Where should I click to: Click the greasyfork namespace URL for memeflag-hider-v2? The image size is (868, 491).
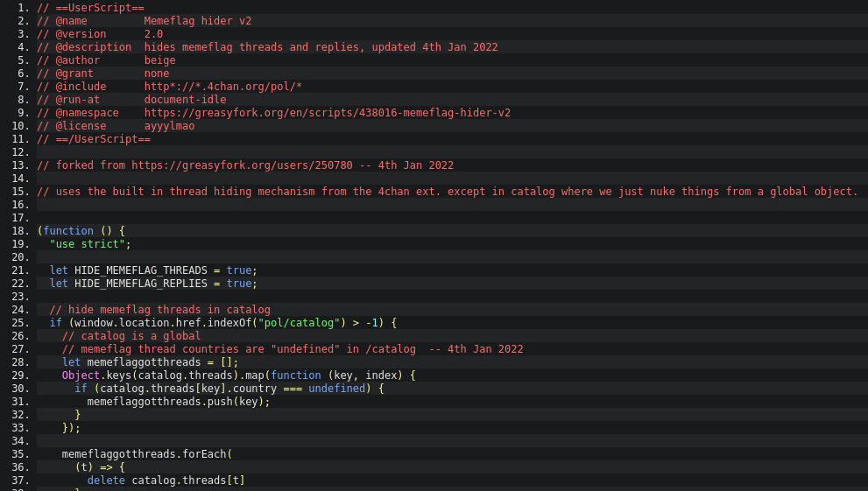(328, 113)
